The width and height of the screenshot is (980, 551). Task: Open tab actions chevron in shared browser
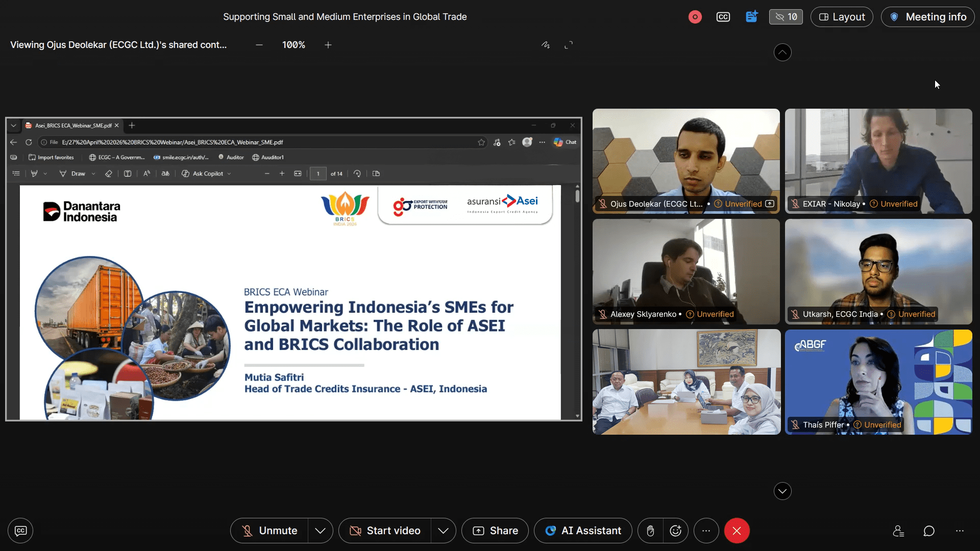coord(14,126)
